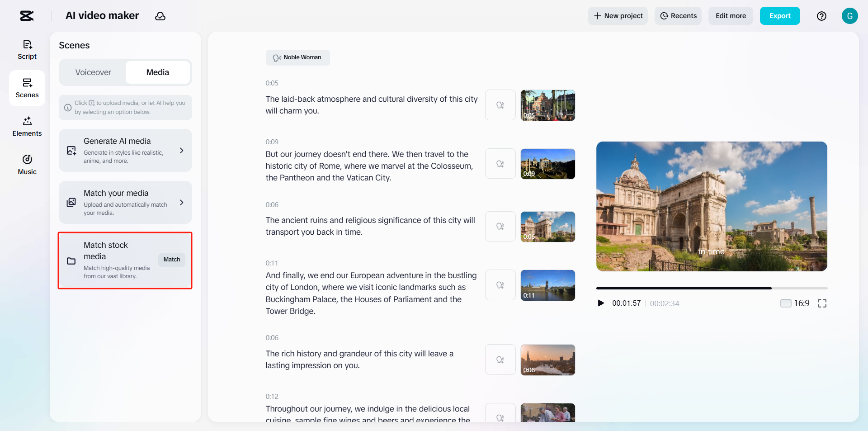Open the help question mark icon
This screenshot has height=431, width=868.
point(821,16)
